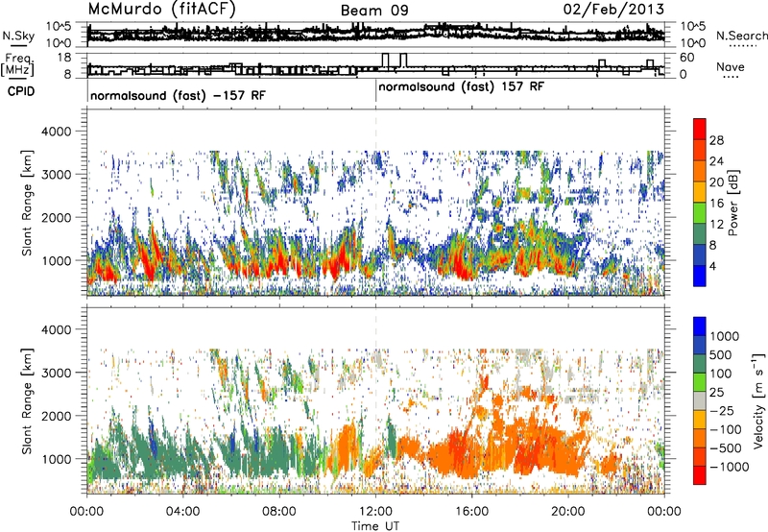Click the "-25" value on Velocity colorbar
768x532 pixels.
coord(721,411)
